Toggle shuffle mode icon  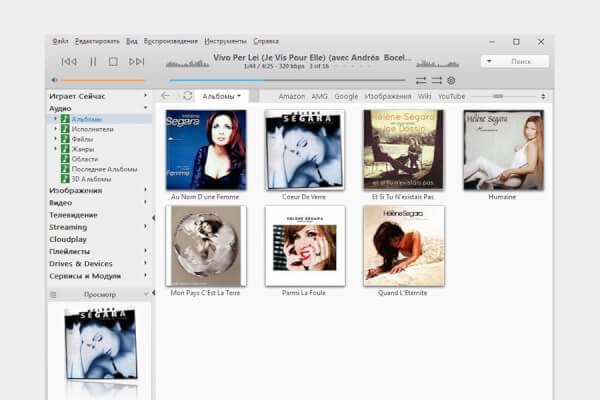pyautogui.click(x=437, y=80)
